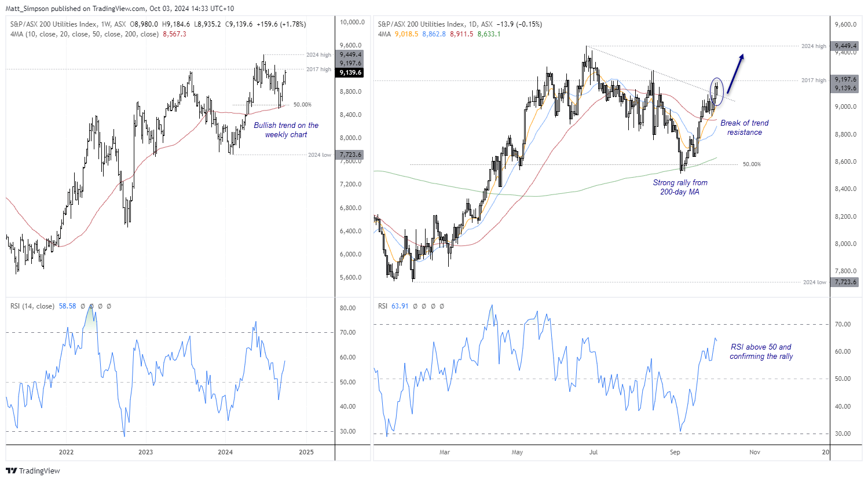The height and width of the screenshot is (481, 868).
Task: Click 30.00 on the daily RSI axis
Action: point(843,434)
